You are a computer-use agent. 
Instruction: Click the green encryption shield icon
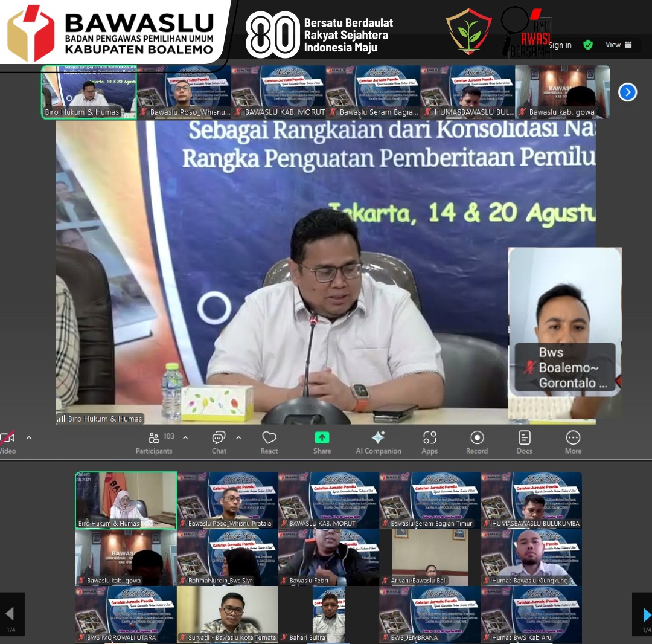tap(588, 45)
